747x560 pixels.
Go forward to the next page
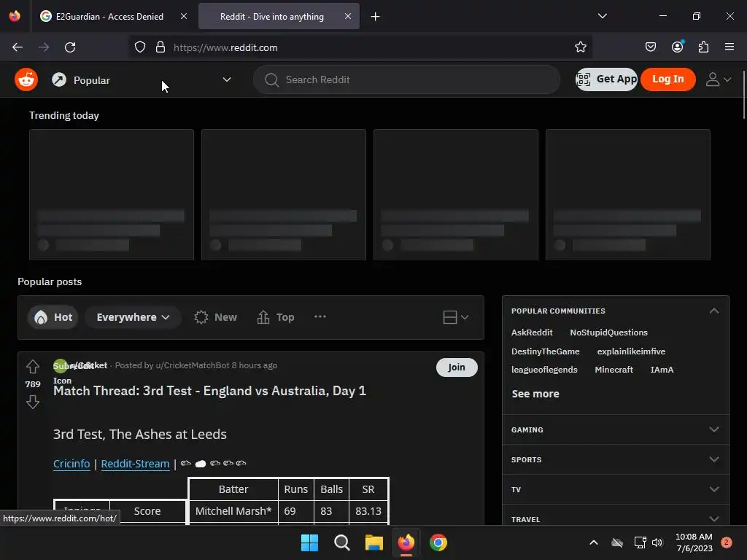coord(44,47)
